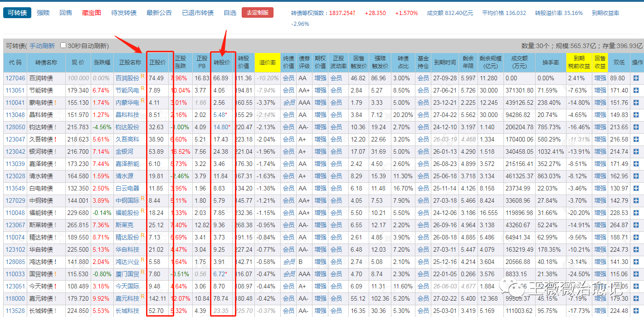Screen dimensions: 644x317
Task: Click the plus icon in 斯莱转债 row
Action: [637, 225]
